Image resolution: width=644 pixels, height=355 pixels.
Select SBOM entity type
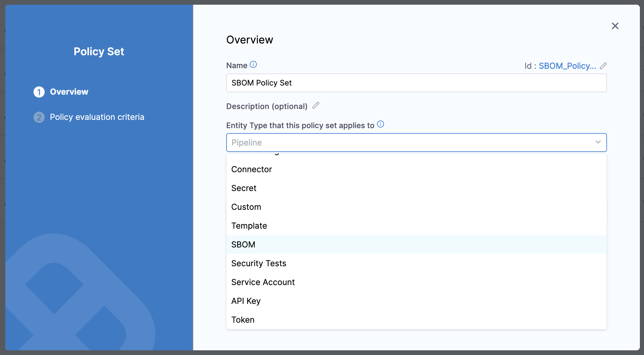coord(243,245)
